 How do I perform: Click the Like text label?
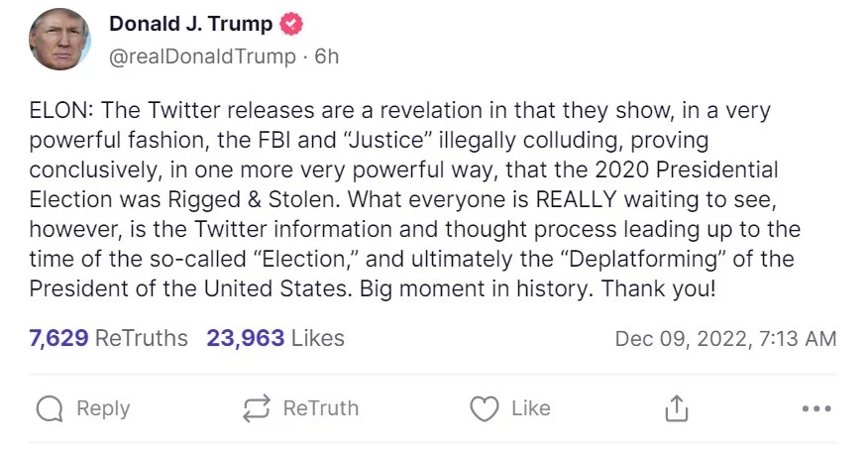coord(531,408)
